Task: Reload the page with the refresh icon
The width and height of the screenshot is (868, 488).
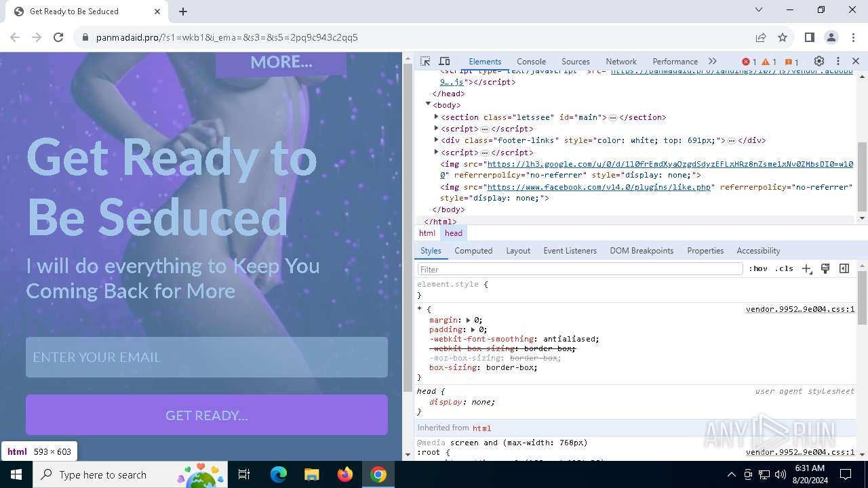Action: 58,37
